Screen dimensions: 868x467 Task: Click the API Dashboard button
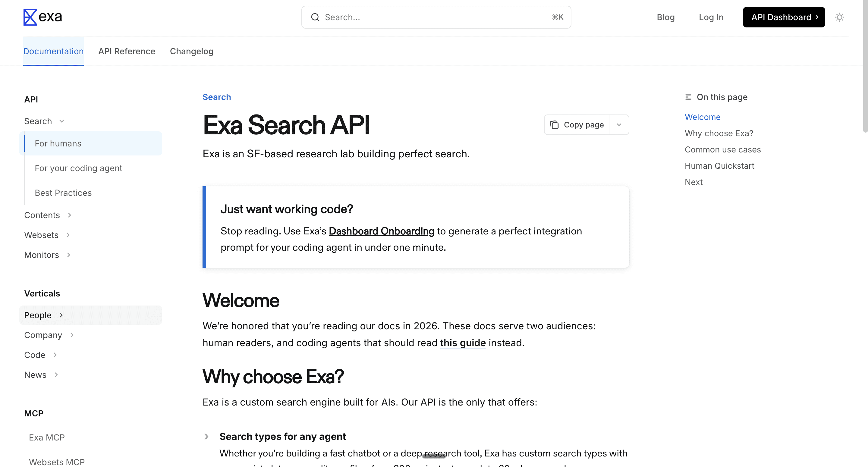(783, 17)
